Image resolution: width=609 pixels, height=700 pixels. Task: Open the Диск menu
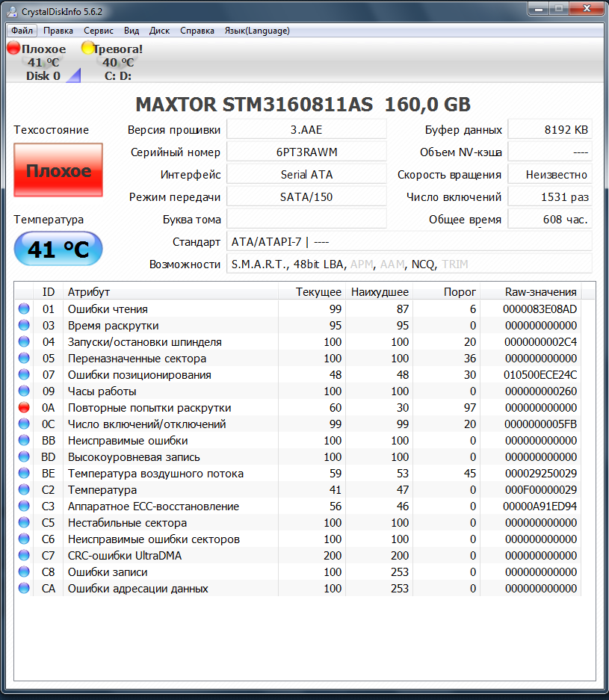pos(159,31)
